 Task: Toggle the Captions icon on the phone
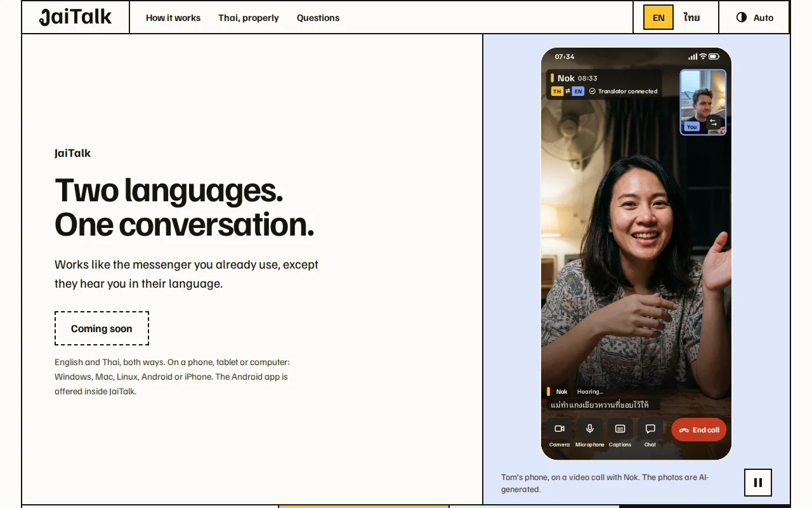point(620,429)
